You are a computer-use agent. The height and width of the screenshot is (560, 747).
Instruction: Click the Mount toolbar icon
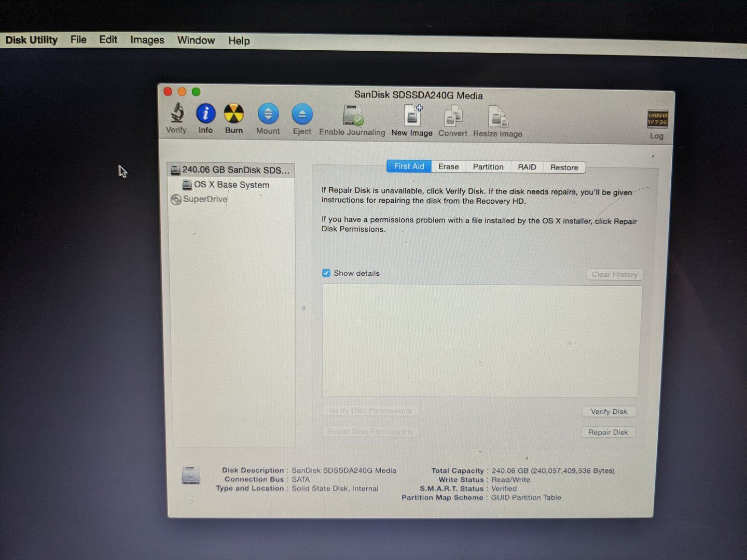pyautogui.click(x=268, y=114)
